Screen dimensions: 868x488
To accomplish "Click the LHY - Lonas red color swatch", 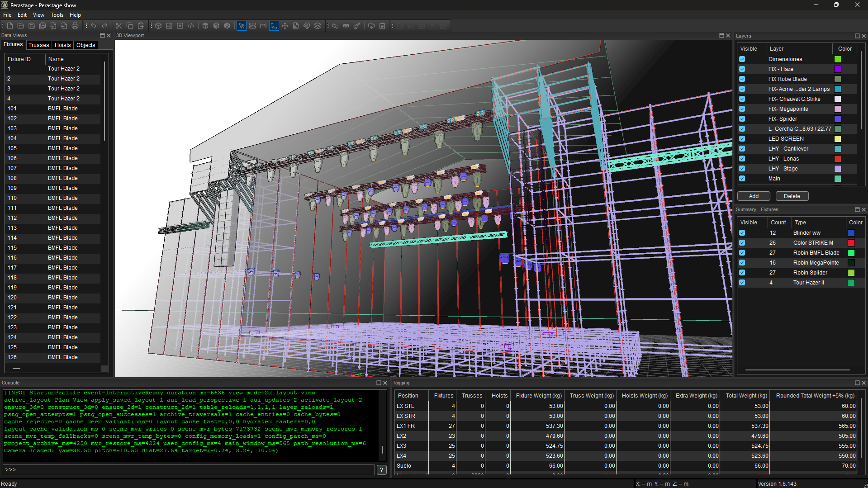I will [x=838, y=159].
